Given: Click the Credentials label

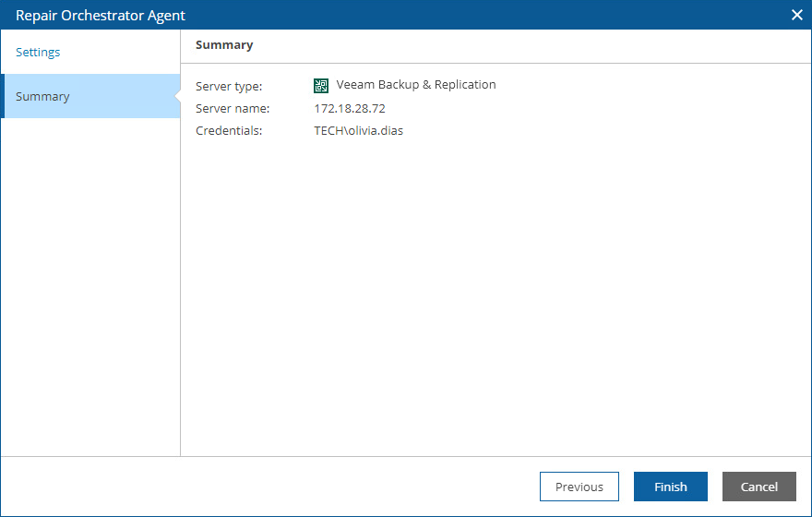Looking at the screenshot, I should 229,131.
